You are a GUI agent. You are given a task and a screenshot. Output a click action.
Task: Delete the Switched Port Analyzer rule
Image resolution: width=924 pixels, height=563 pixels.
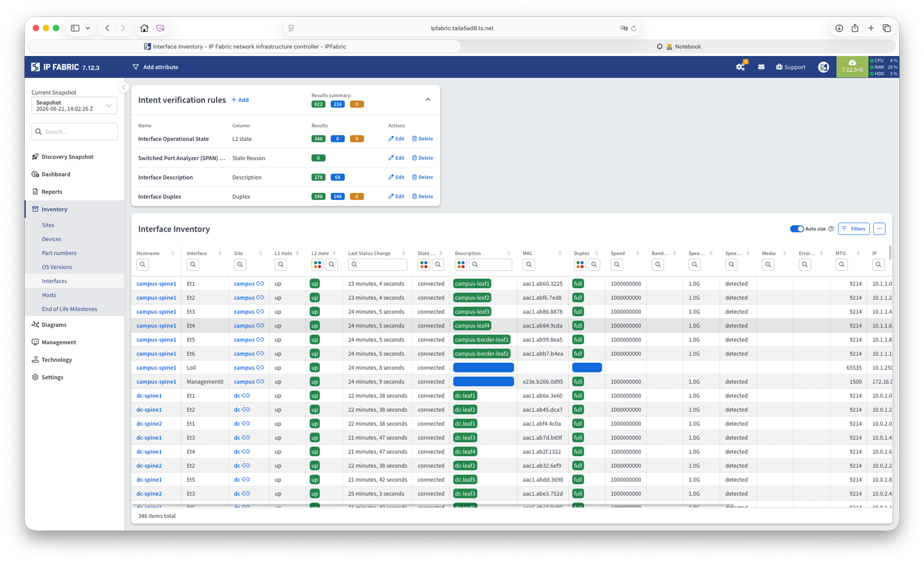[x=423, y=158]
